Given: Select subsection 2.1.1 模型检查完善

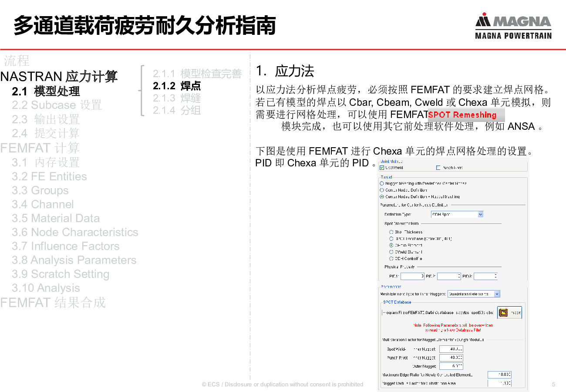Looking at the screenshot, I should pos(197,74).
